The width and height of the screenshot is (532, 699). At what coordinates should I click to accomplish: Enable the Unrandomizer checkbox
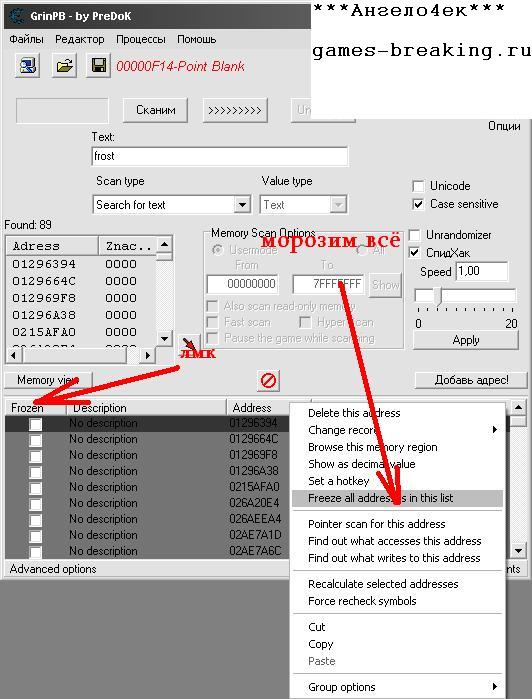pyautogui.click(x=414, y=234)
